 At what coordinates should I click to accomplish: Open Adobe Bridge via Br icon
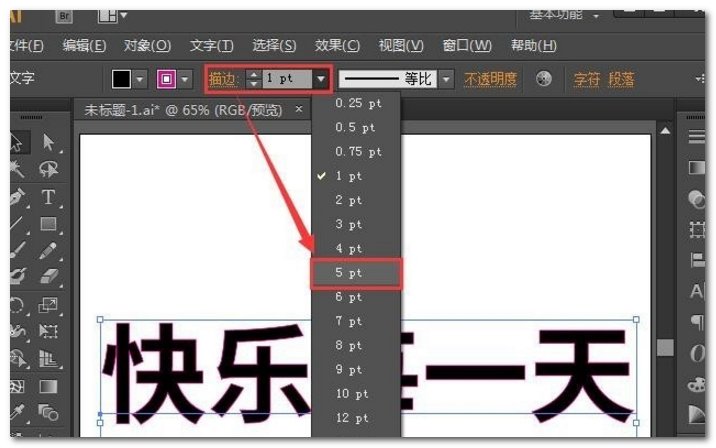tap(64, 16)
